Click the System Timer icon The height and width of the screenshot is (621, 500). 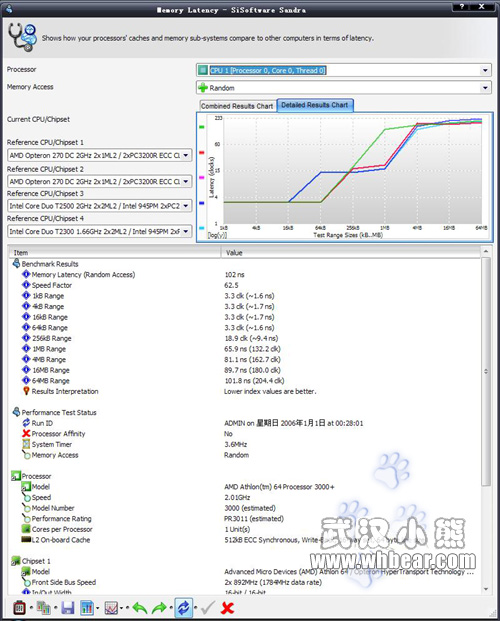click(26, 444)
